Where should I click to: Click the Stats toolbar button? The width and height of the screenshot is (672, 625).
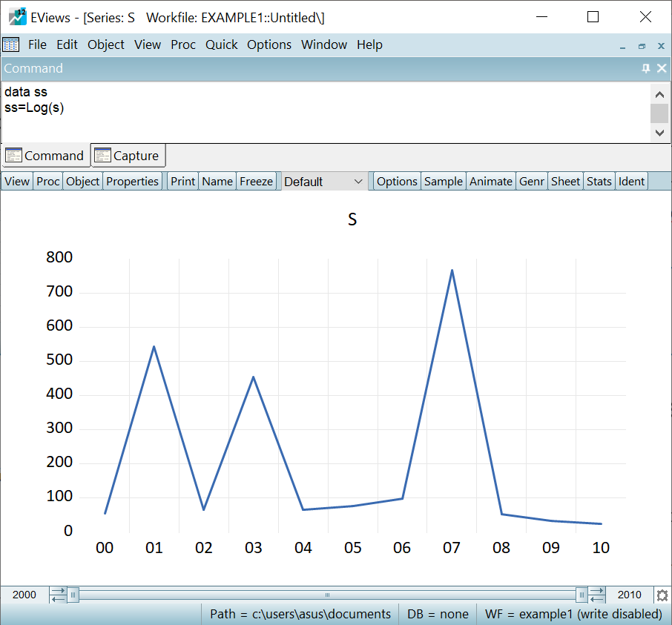[599, 182]
